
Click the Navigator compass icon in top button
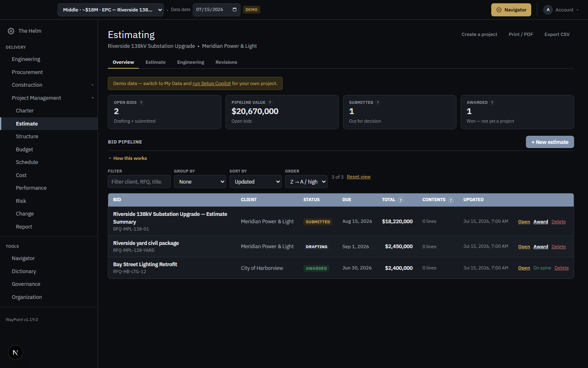[x=499, y=10]
